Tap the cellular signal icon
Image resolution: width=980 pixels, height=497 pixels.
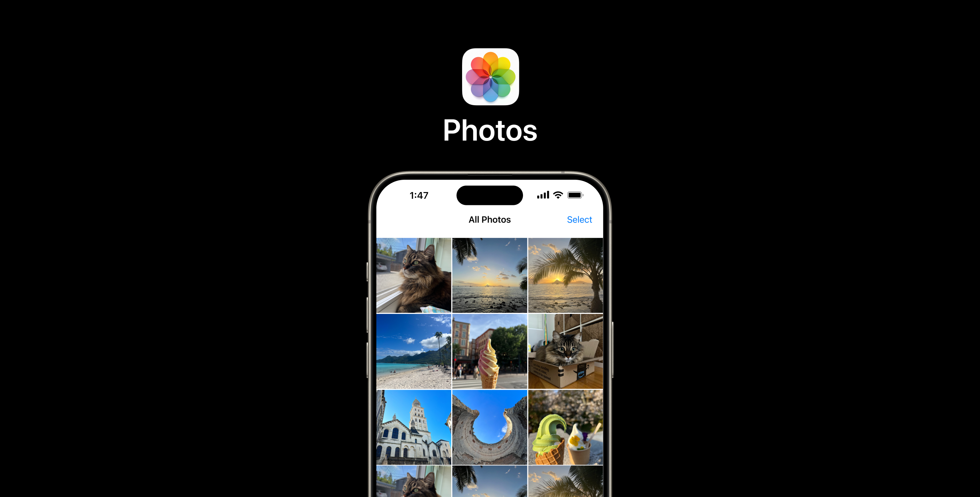coord(543,195)
